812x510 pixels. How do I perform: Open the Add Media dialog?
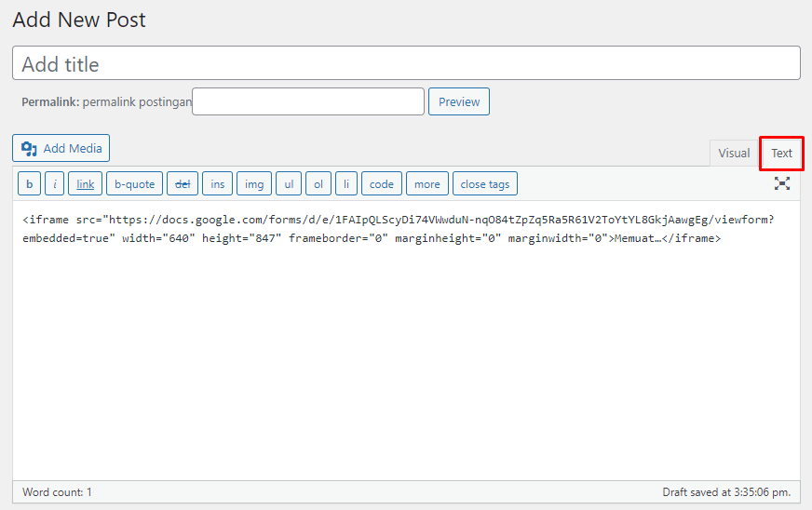click(x=61, y=149)
